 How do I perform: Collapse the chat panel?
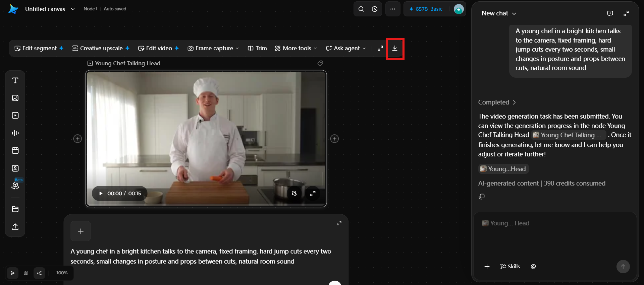pyautogui.click(x=626, y=13)
